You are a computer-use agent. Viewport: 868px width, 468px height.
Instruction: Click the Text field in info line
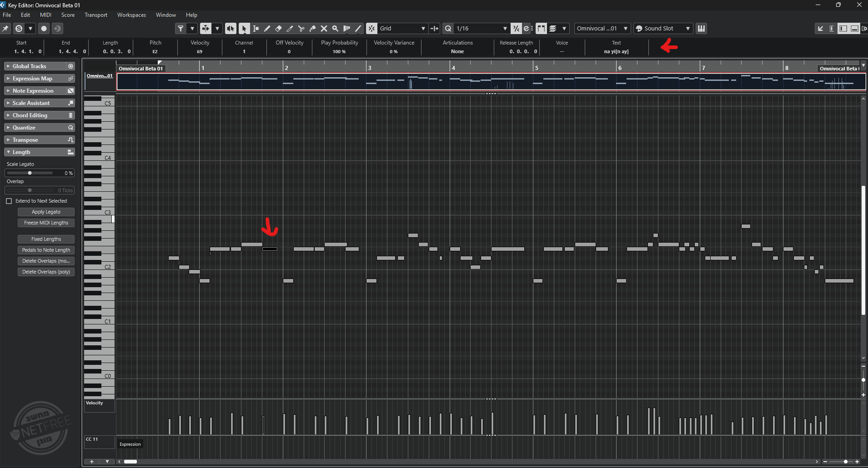(616, 51)
